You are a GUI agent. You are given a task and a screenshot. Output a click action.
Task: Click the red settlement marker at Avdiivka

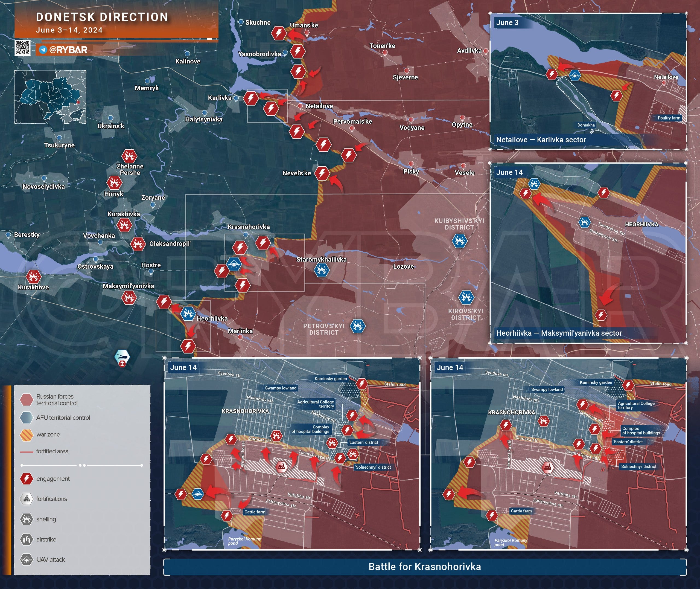tap(486, 51)
